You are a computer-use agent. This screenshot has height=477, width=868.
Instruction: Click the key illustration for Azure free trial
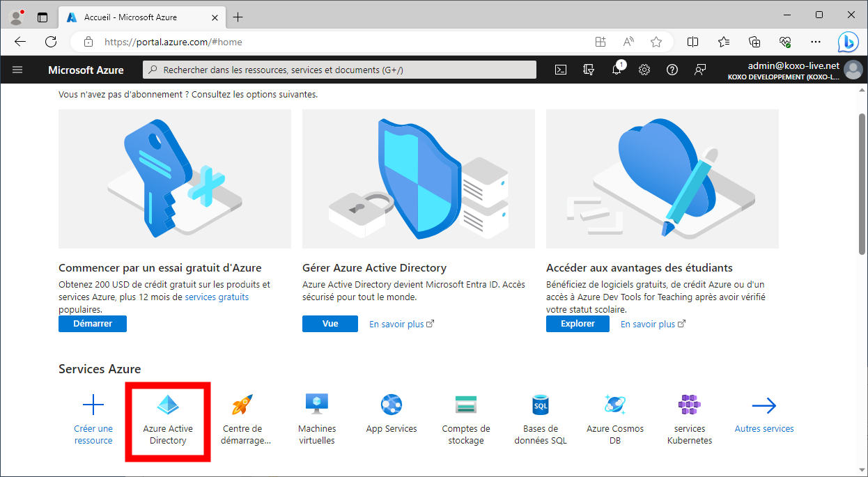[x=175, y=179]
